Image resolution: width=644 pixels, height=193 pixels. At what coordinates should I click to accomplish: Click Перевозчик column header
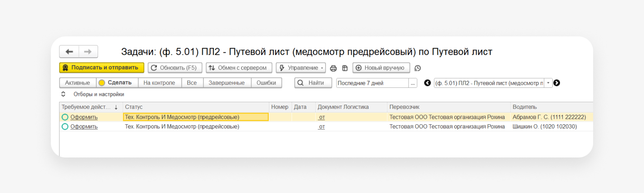click(x=449, y=107)
